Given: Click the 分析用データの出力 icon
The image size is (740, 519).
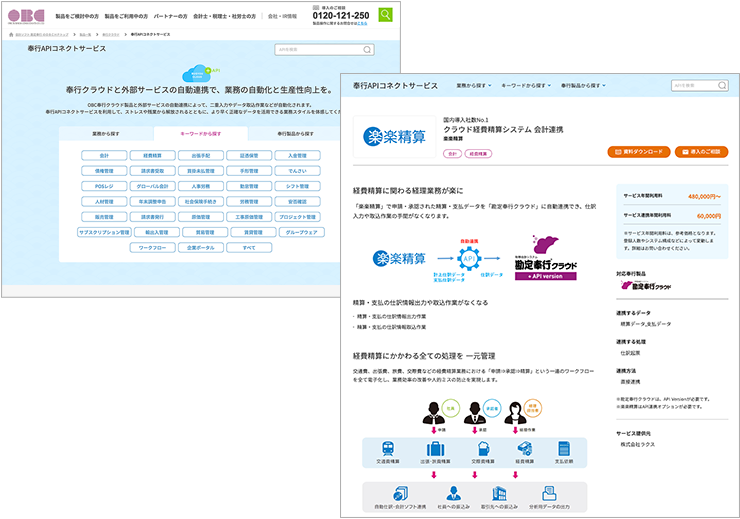Looking at the screenshot, I should (549, 494).
